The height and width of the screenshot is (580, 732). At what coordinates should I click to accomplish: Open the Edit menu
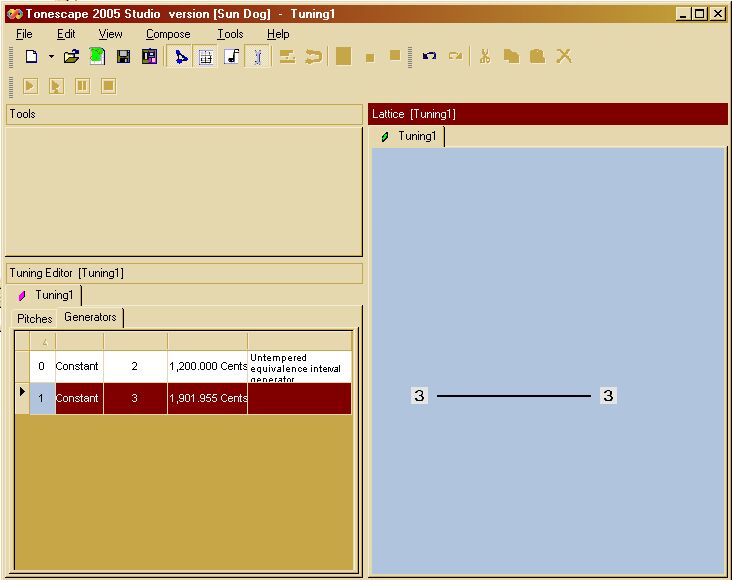click(x=66, y=34)
